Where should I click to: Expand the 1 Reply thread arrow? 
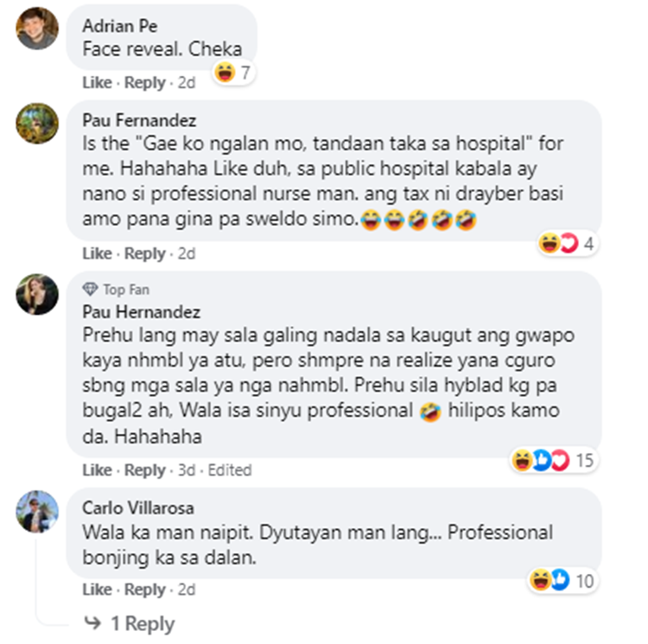click(92, 623)
